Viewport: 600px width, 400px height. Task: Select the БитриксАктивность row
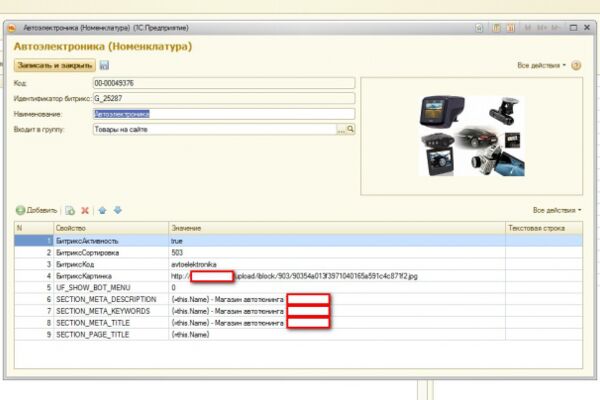[298, 241]
